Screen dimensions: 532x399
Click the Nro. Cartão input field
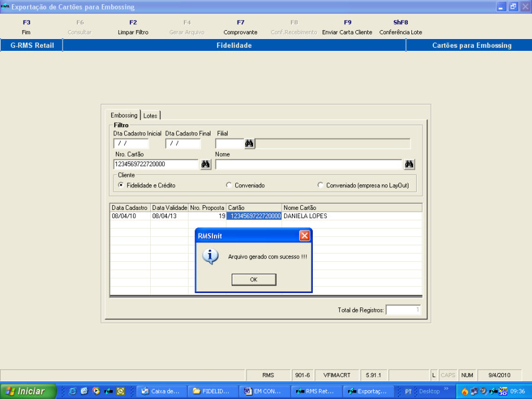click(156, 164)
